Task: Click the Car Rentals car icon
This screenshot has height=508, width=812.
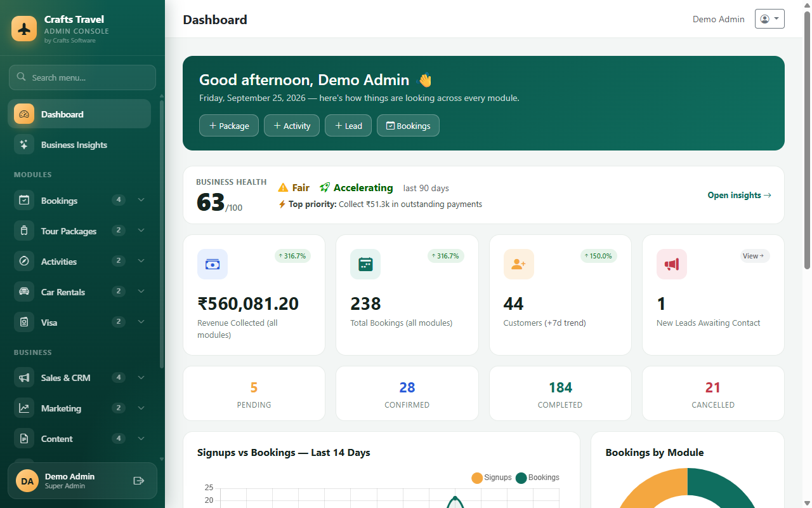Action: coord(24,292)
